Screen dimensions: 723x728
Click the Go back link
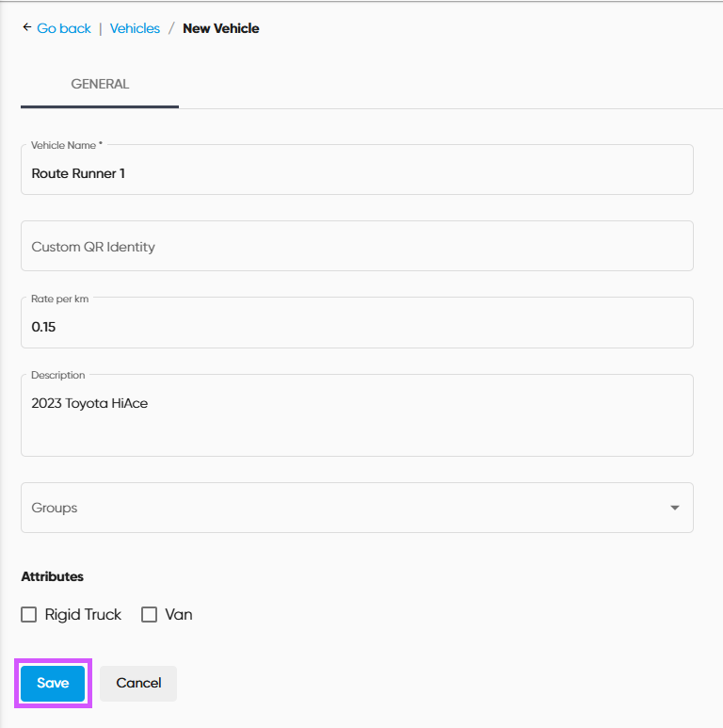click(64, 28)
